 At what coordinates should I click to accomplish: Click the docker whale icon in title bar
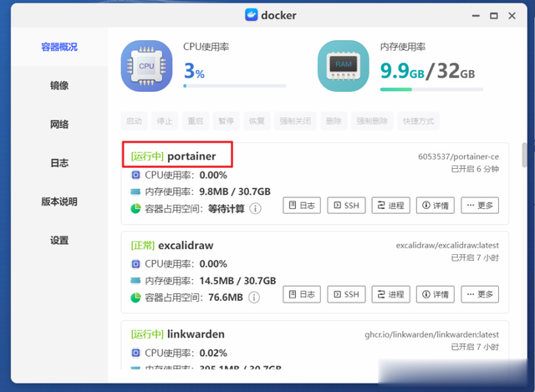click(x=251, y=15)
